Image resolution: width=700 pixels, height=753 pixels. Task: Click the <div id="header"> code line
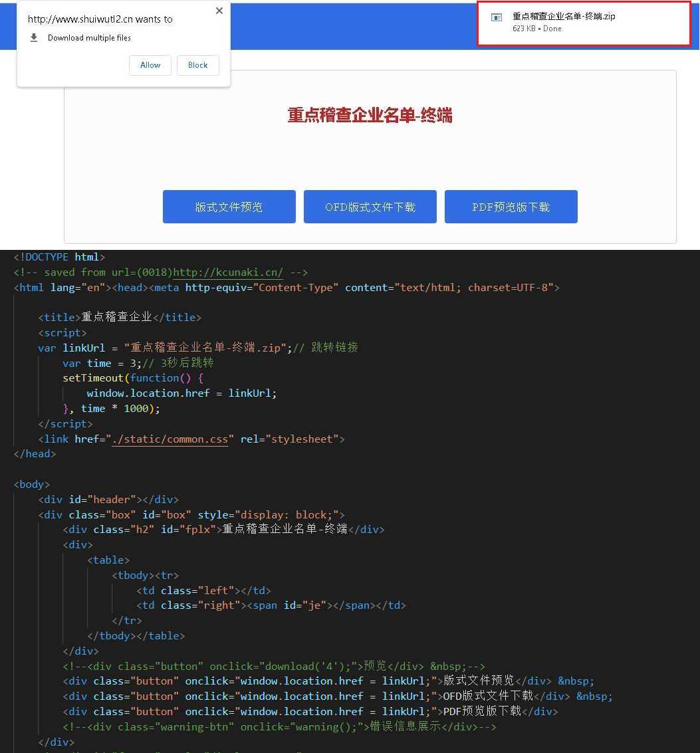point(108,499)
